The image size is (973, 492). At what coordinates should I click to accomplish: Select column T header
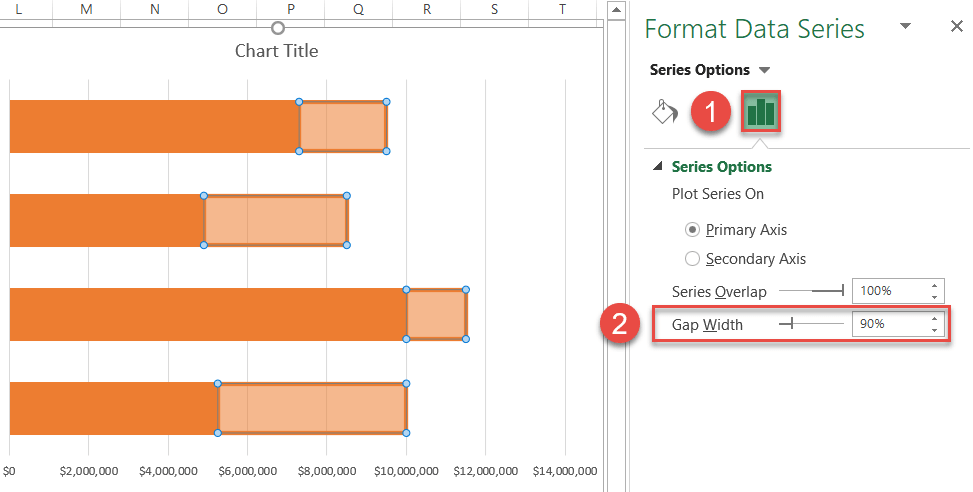562,9
